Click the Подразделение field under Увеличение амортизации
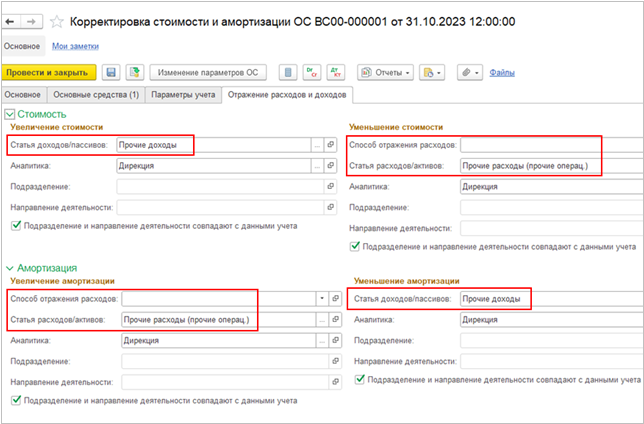 (225, 361)
